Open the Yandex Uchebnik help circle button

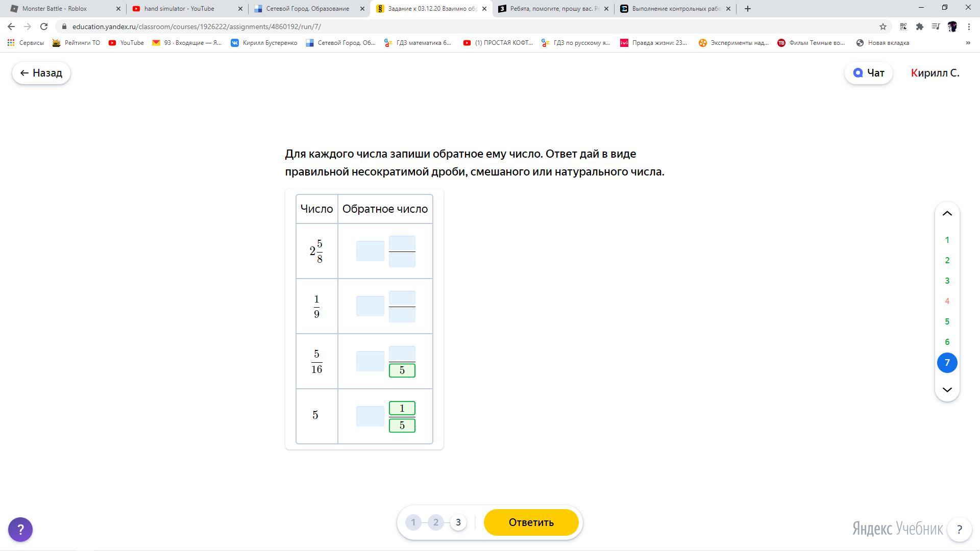pos(959,530)
